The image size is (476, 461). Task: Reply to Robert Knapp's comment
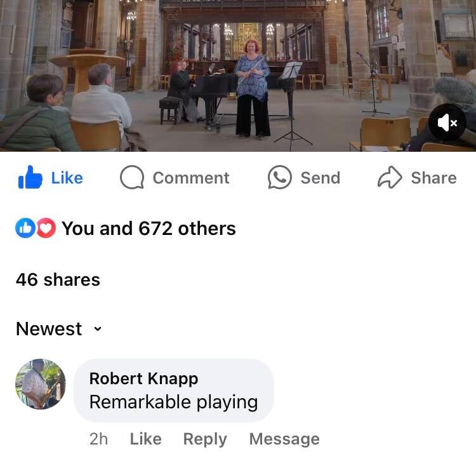click(x=205, y=439)
